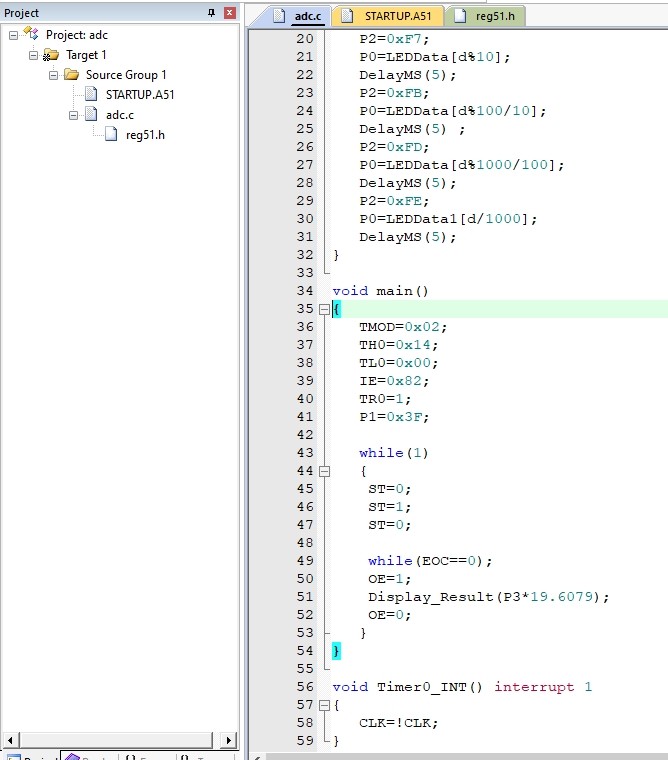The height and width of the screenshot is (760, 668).
Task: Select reg51.h in the project tree
Action: [145, 135]
